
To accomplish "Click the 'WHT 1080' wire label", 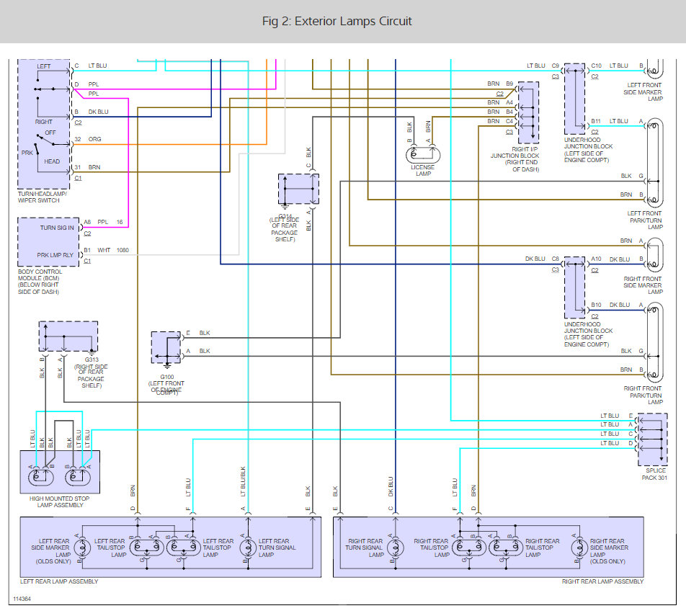I will click(113, 250).
